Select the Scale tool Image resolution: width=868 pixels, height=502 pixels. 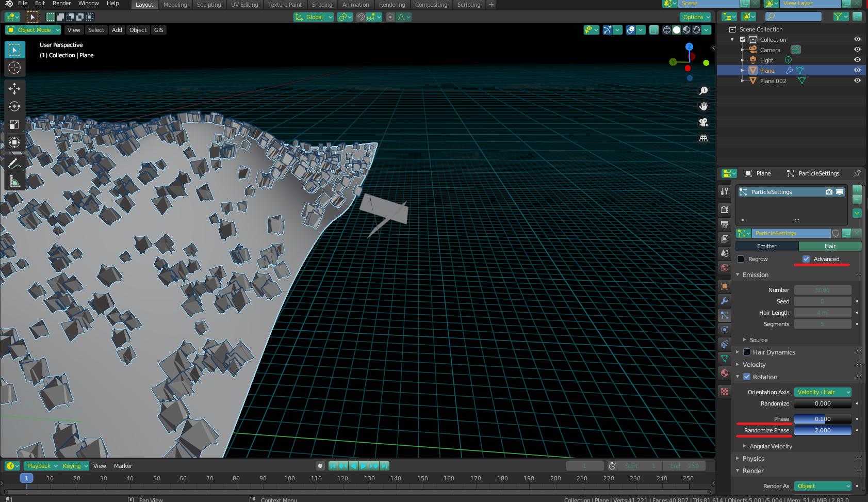(x=14, y=124)
